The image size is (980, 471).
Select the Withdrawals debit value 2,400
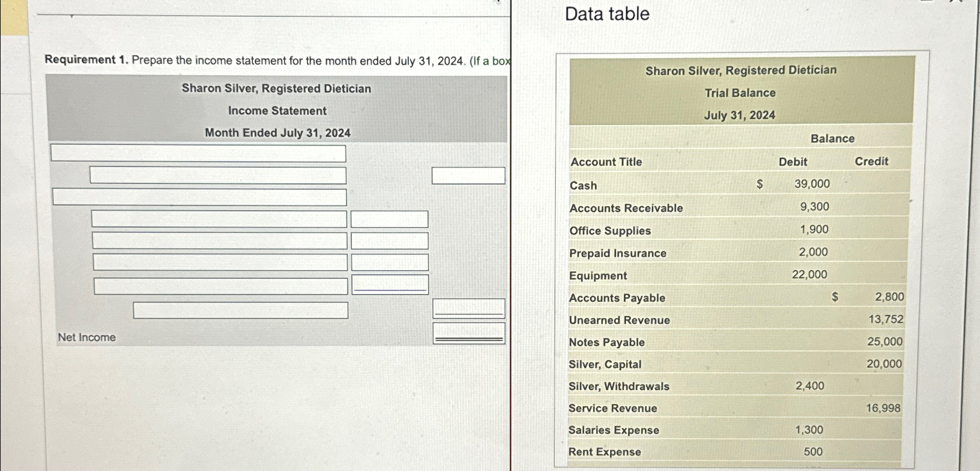pos(810,386)
